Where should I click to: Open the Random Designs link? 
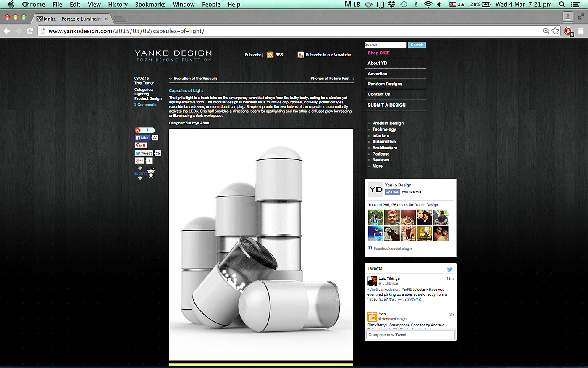385,84
